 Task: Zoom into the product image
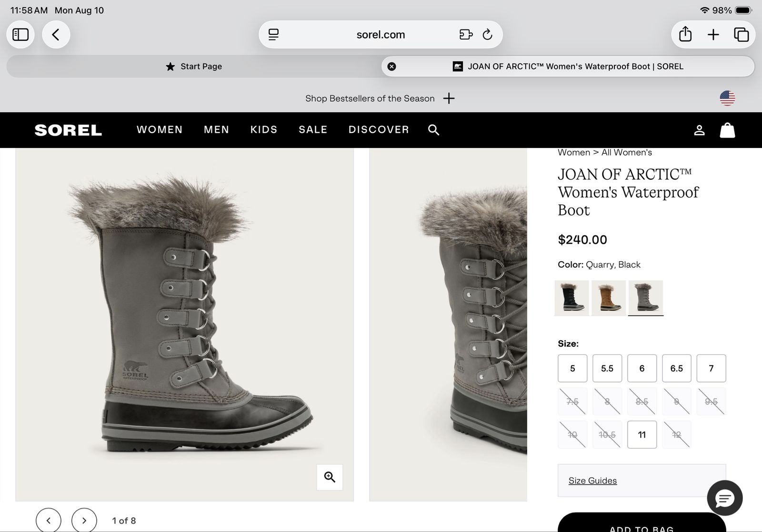[330, 477]
